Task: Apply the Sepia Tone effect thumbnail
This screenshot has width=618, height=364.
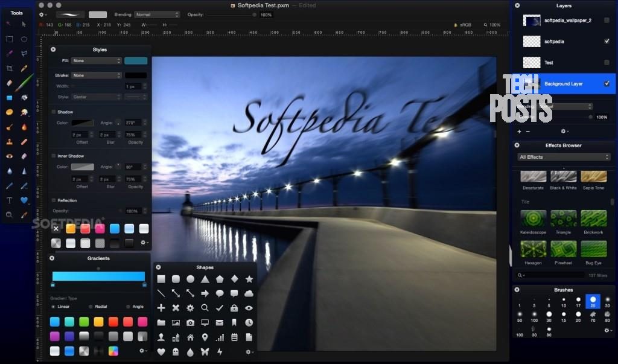Action: pos(594,176)
